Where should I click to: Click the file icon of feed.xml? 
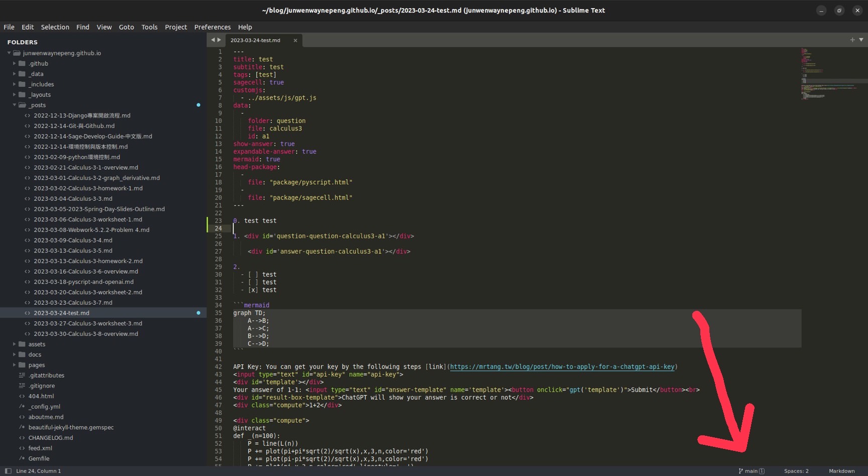pyautogui.click(x=22, y=448)
